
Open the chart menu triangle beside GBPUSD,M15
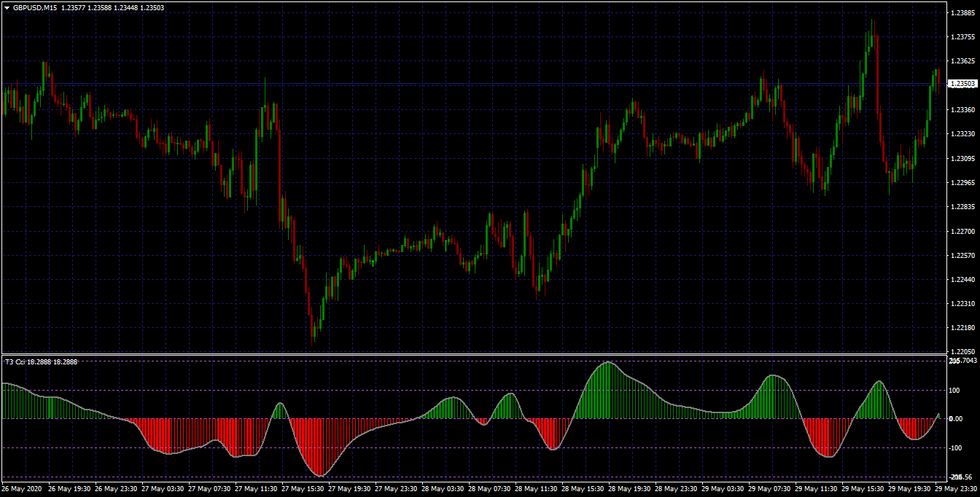pyautogui.click(x=7, y=7)
